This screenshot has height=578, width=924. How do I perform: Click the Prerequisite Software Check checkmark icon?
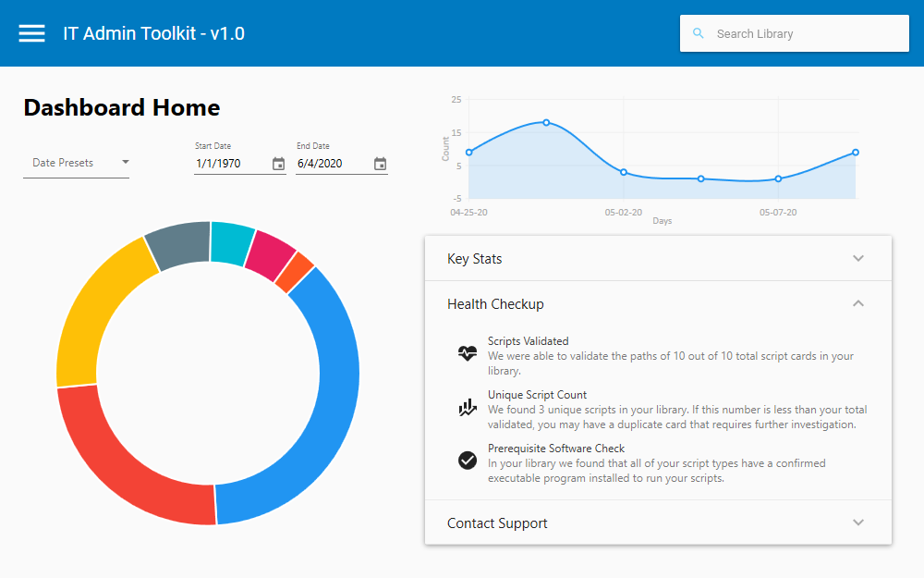tap(468, 460)
